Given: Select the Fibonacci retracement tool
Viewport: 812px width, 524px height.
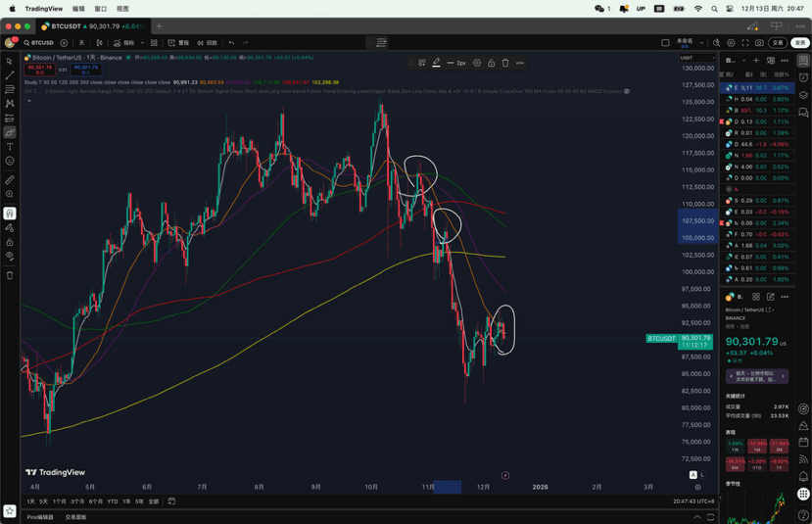Looking at the screenshot, I should 10,89.
